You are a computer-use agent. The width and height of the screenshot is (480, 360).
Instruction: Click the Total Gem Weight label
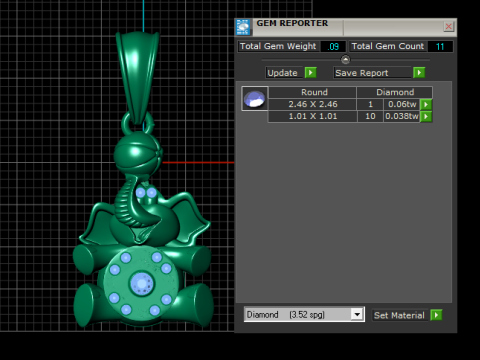[x=278, y=46]
